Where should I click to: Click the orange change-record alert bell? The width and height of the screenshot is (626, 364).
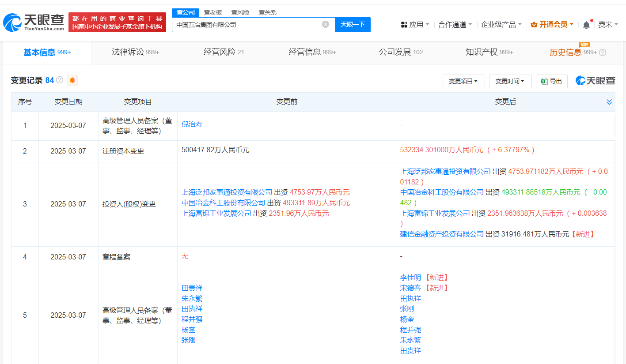[72, 80]
